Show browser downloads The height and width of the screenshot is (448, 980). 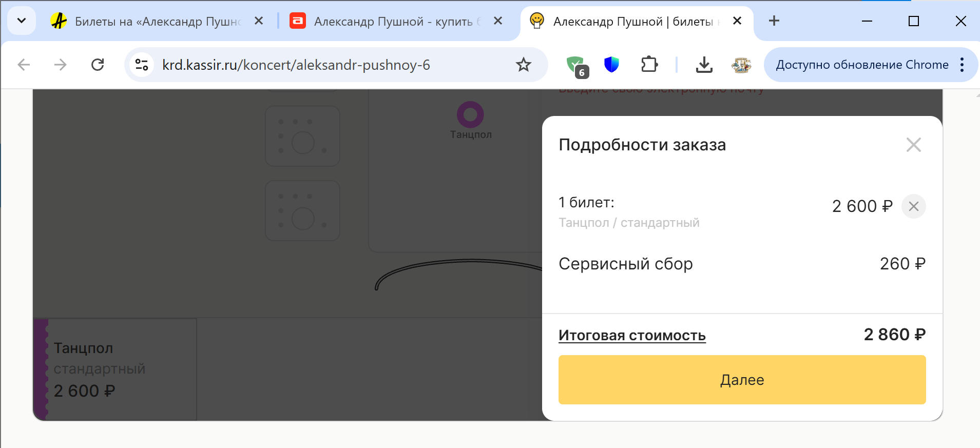coord(704,65)
